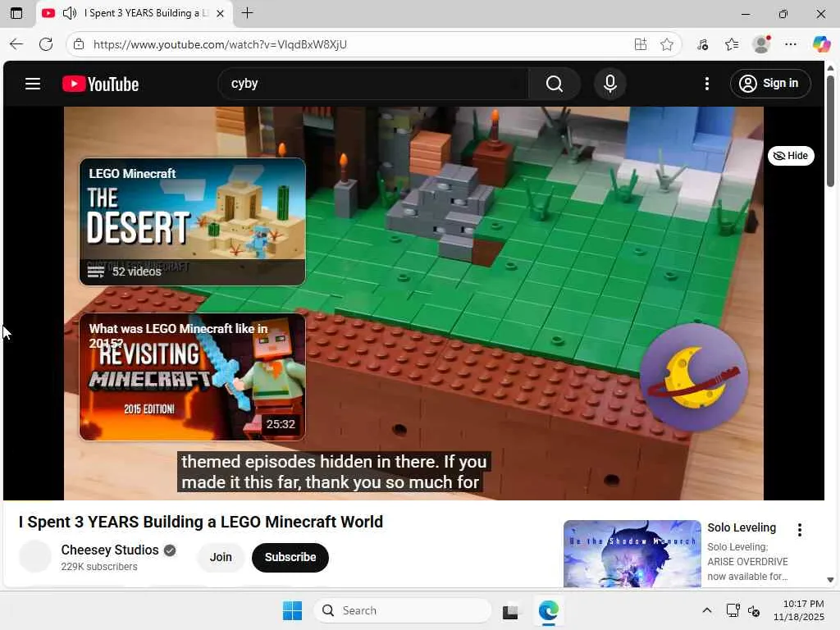
Task: Click the caption text on the video
Action: click(335, 472)
